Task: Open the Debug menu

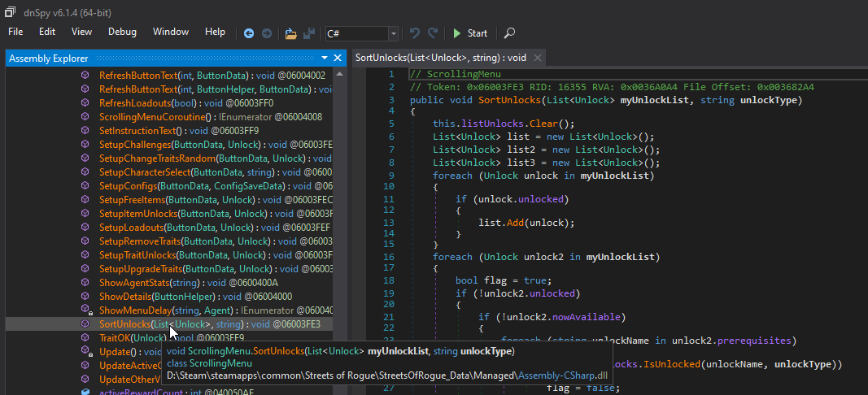Action: (x=123, y=32)
